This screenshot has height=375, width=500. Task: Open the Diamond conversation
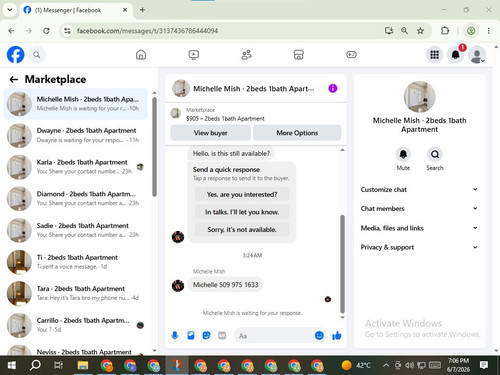pyautogui.click(x=75, y=198)
